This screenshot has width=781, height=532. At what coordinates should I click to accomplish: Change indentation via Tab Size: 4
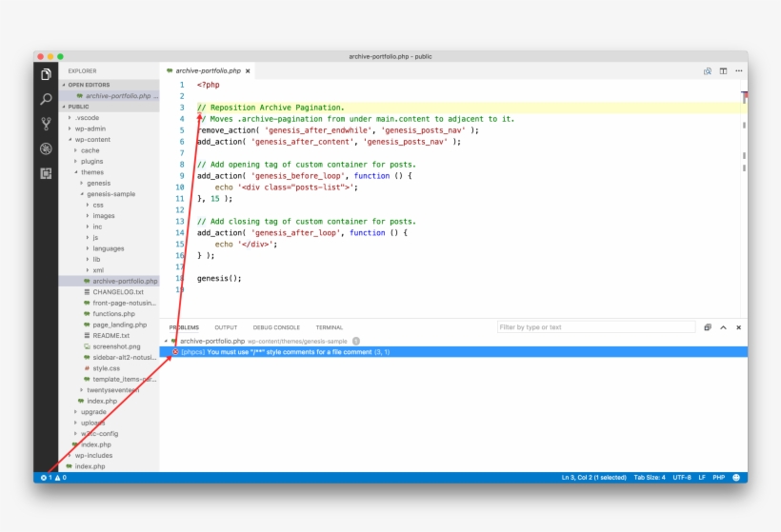649,477
